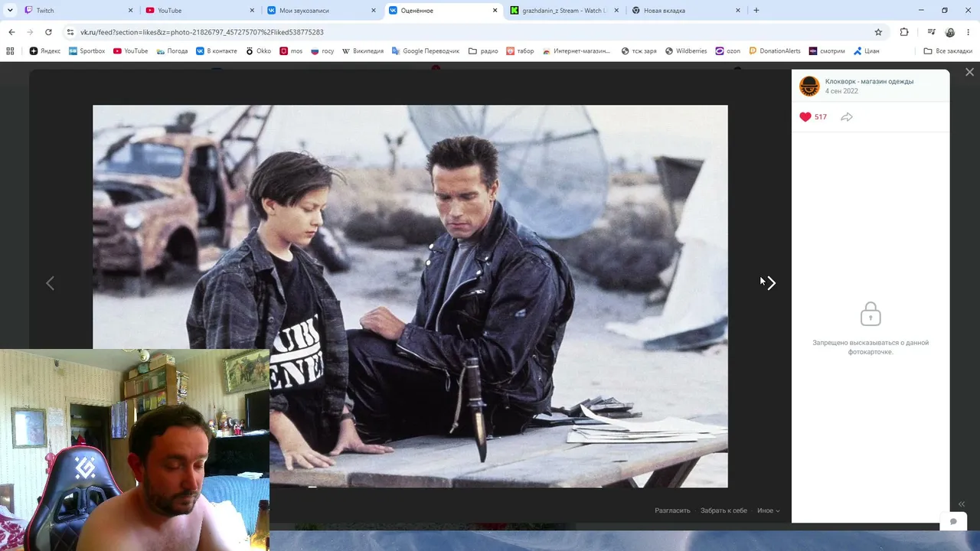Image resolution: width=980 pixels, height=551 pixels.
Task: Switch to the grazhdanin_z Stream tab
Action: [x=563, y=11]
